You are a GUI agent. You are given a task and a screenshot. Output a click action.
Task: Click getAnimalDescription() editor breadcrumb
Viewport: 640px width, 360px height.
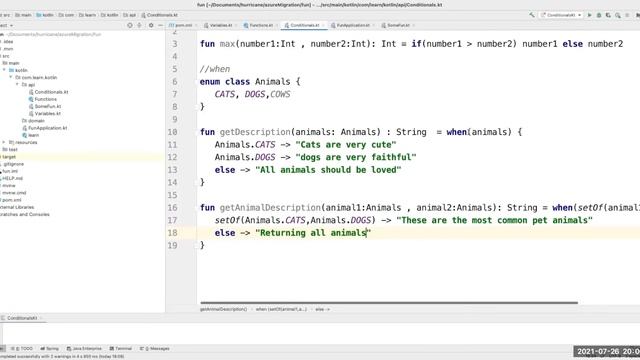[x=223, y=309]
